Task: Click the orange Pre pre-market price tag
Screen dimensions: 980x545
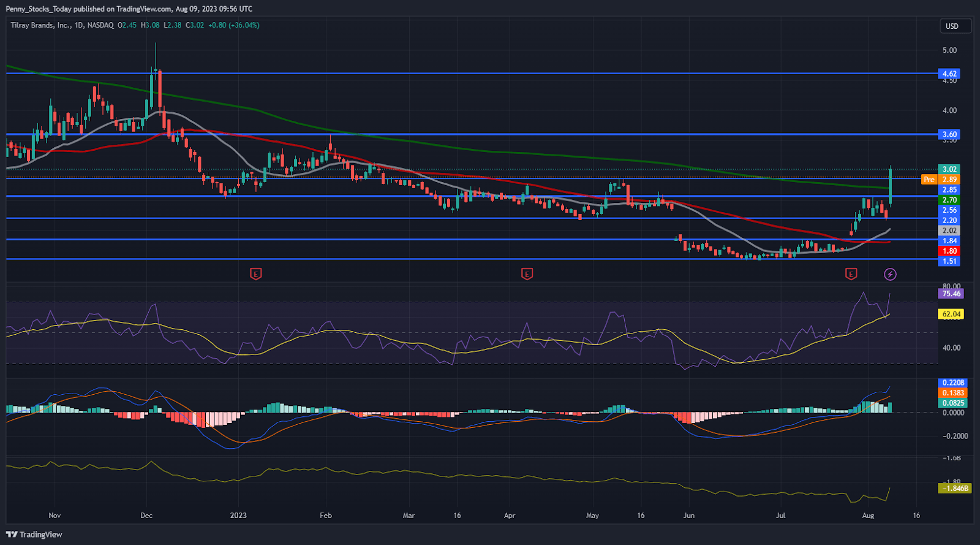Action: pyautogui.click(x=929, y=180)
